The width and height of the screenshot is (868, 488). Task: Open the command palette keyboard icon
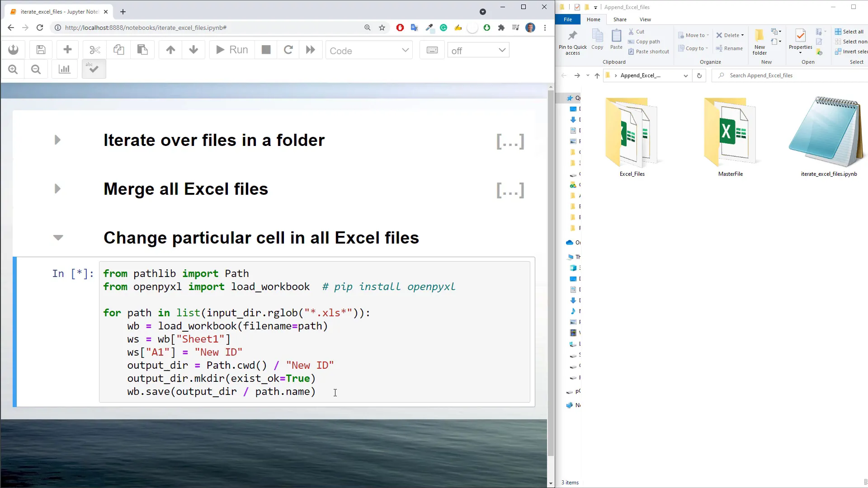[x=432, y=50]
